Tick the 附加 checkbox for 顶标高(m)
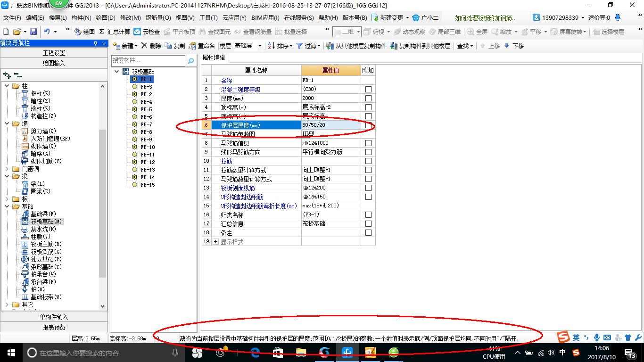644x362 pixels. pyautogui.click(x=368, y=107)
